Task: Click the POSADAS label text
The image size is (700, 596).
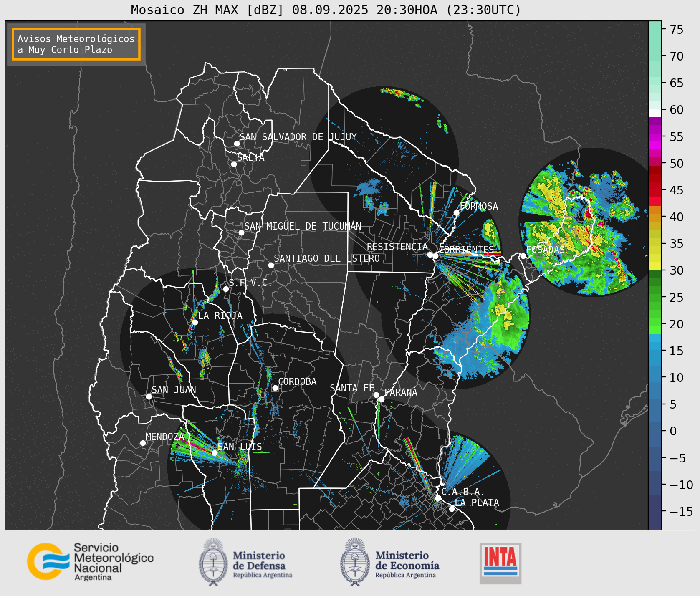Action: point(545,250)
